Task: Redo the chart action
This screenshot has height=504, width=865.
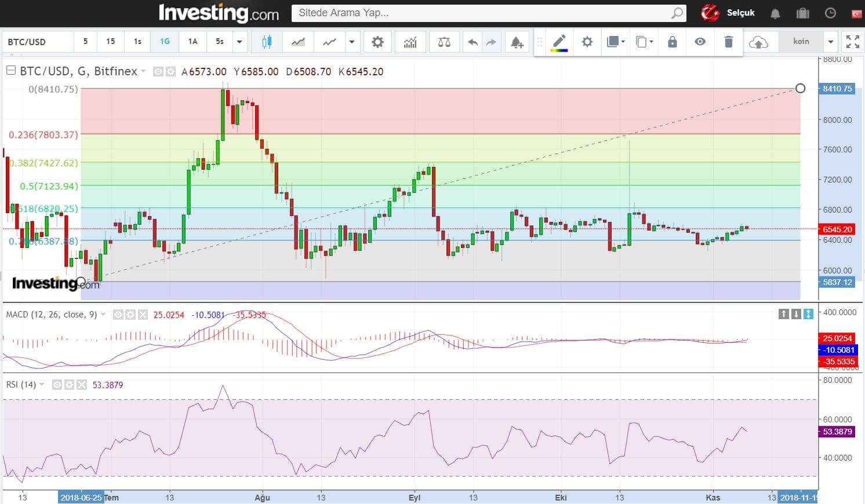Action: [491, 42]
